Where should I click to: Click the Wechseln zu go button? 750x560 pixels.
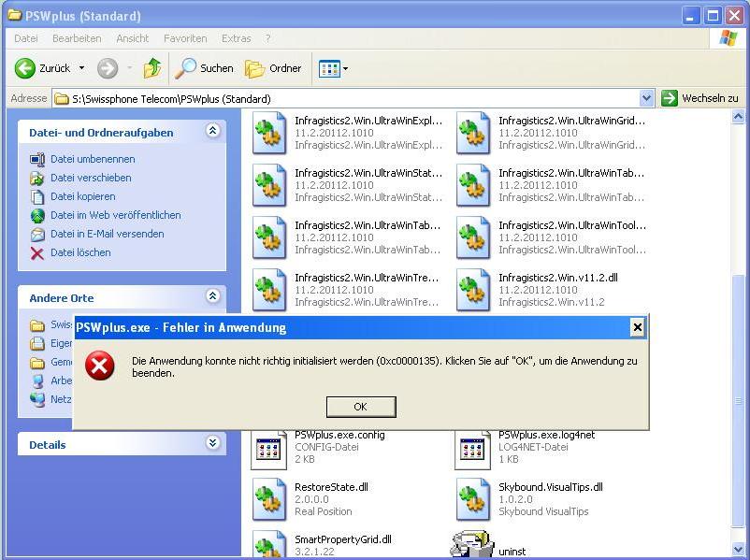click(700, 98)
